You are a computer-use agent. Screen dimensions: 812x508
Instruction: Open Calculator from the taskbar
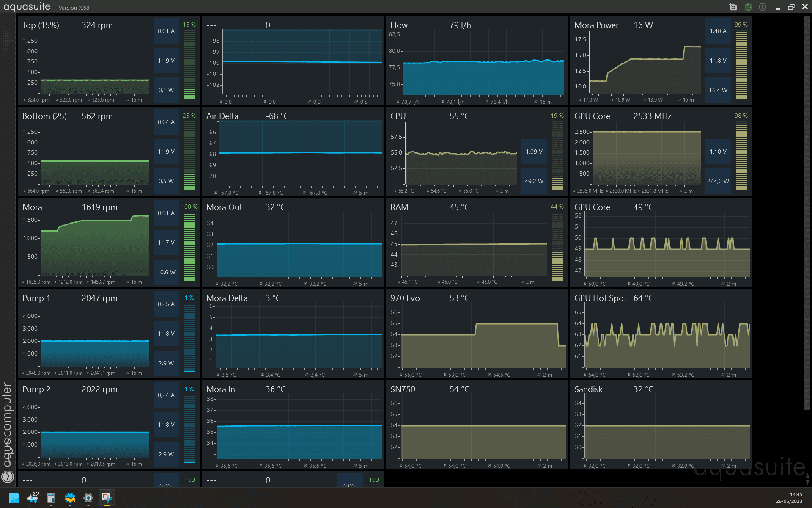pyautogui.click(x=51, y=498)
